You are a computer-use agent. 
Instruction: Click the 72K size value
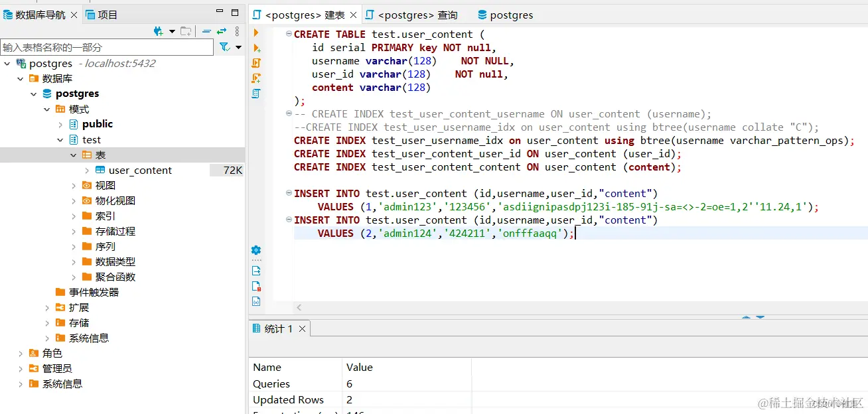click(x=233, y=171)
